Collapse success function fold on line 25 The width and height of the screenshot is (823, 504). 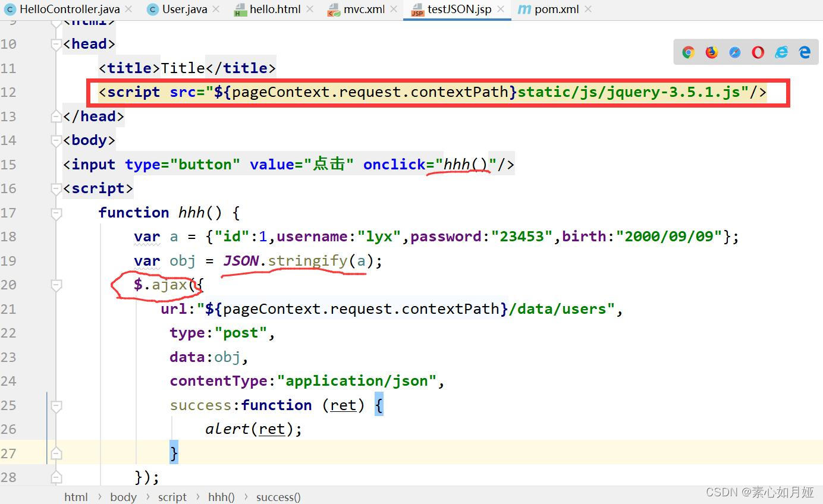56,405
